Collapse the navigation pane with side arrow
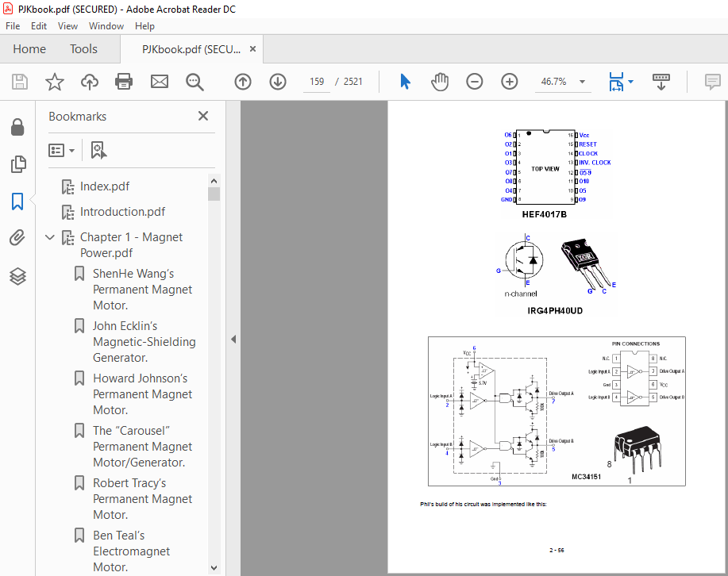This screenshot has width=728, height=576. pyautogui.click(x=233, y=340)
